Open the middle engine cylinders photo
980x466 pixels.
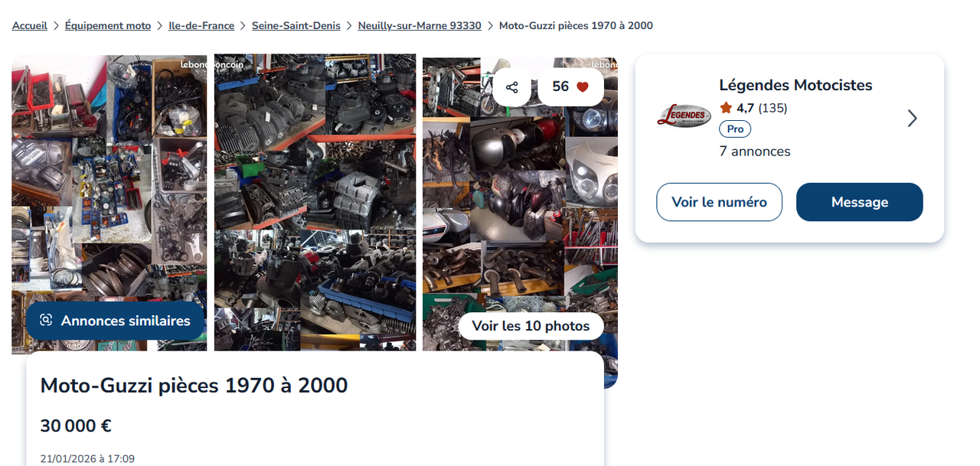point(315,202)
